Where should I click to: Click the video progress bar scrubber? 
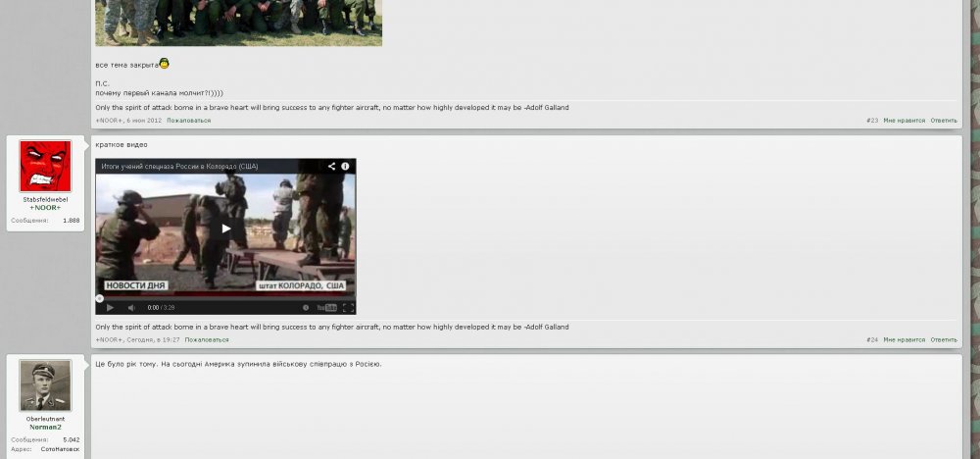[99, 298]
